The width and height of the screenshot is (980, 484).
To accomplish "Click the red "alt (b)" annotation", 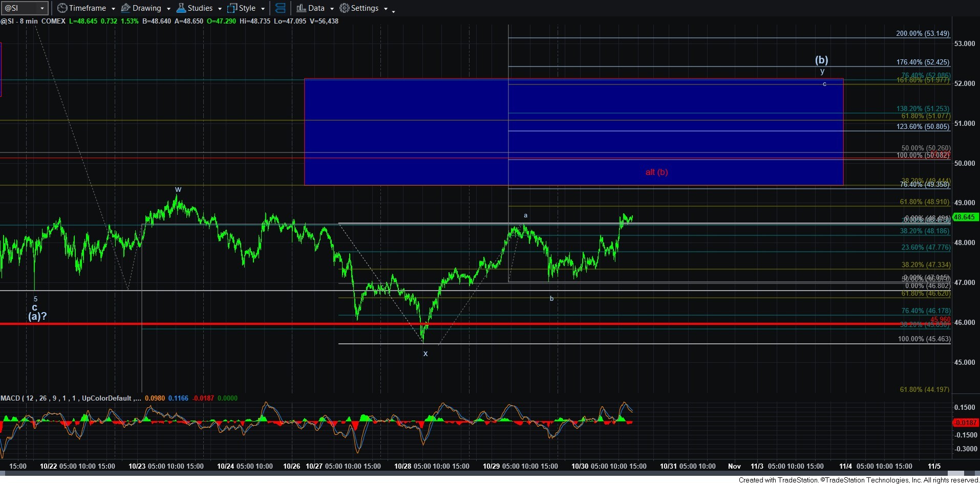I will coord(656,172).
